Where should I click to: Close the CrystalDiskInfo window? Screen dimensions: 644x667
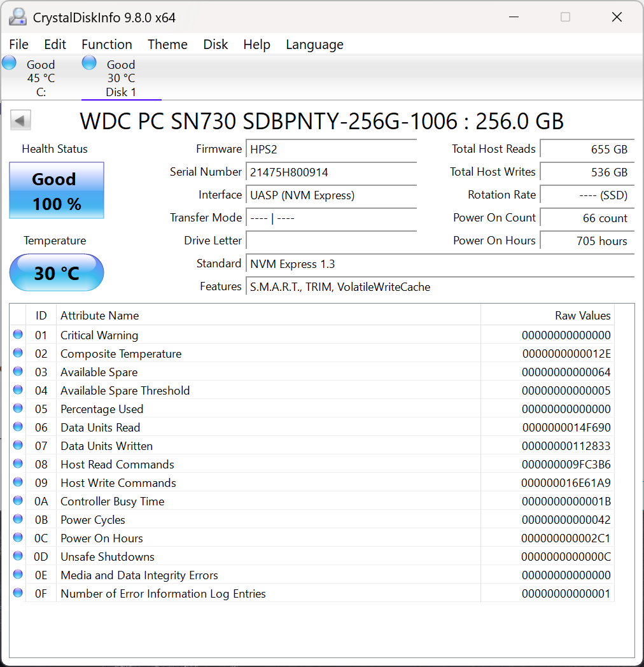(617, 17)
